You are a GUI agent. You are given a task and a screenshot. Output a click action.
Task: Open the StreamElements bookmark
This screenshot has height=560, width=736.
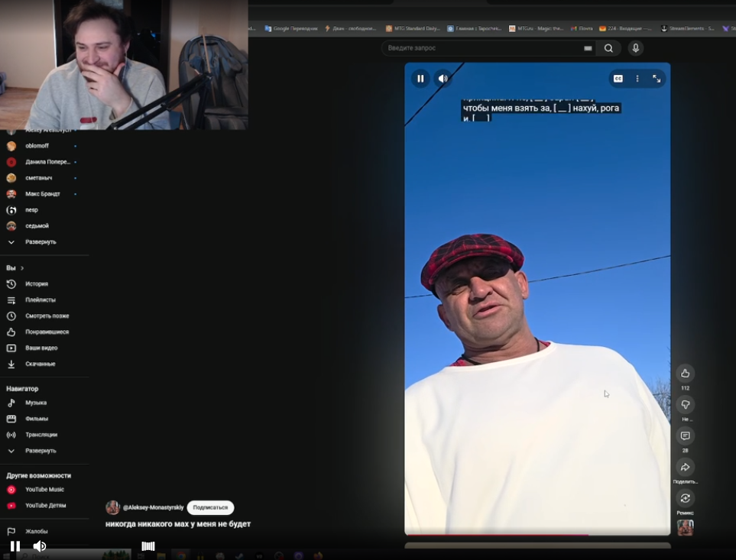688,28
